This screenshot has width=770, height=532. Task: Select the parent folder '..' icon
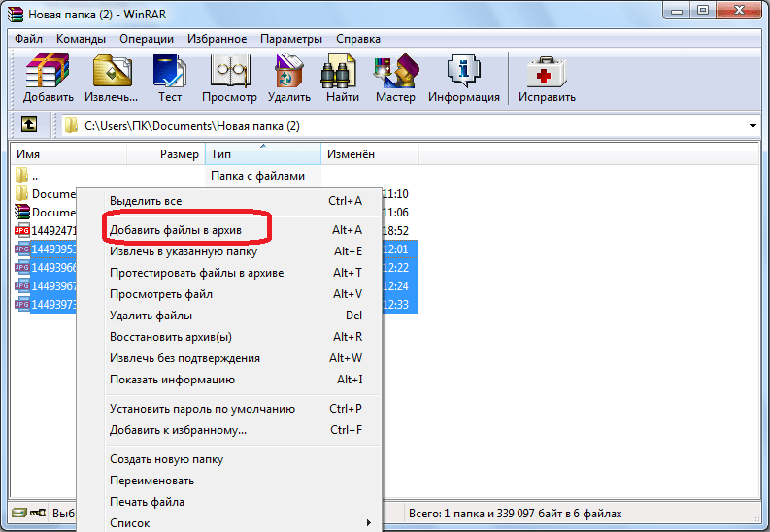point(21,175)
